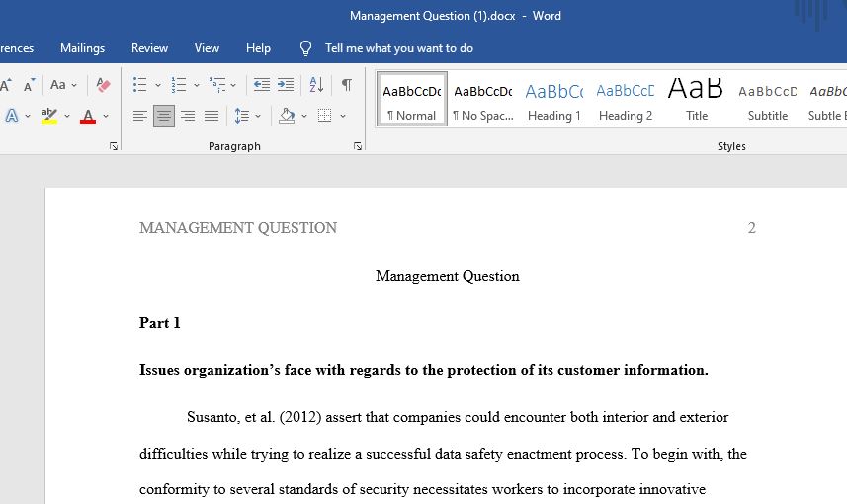Click Line and Paragraph Spacing icon
The width and height of the screenshot is (847, 504).
[241, 116]
